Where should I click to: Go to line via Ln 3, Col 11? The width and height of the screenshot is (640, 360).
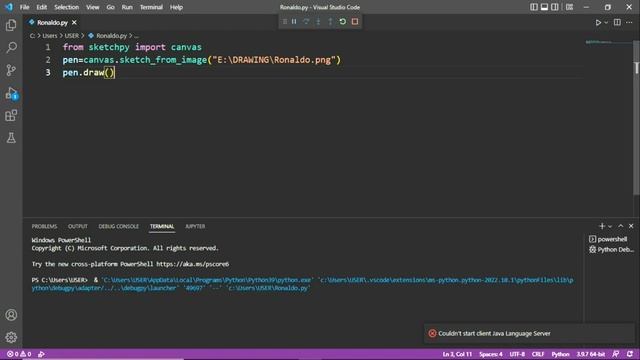457,354
